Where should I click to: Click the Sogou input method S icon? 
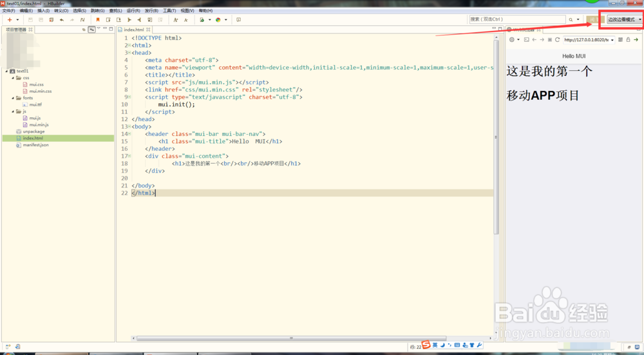coord(426,345)
